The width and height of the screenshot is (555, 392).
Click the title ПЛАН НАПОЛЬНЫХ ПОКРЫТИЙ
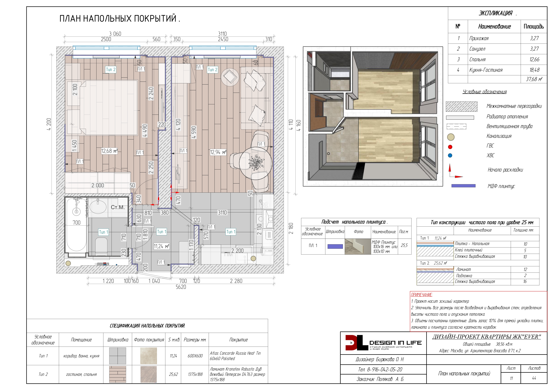pyautogui.click(x=120, y=19)
